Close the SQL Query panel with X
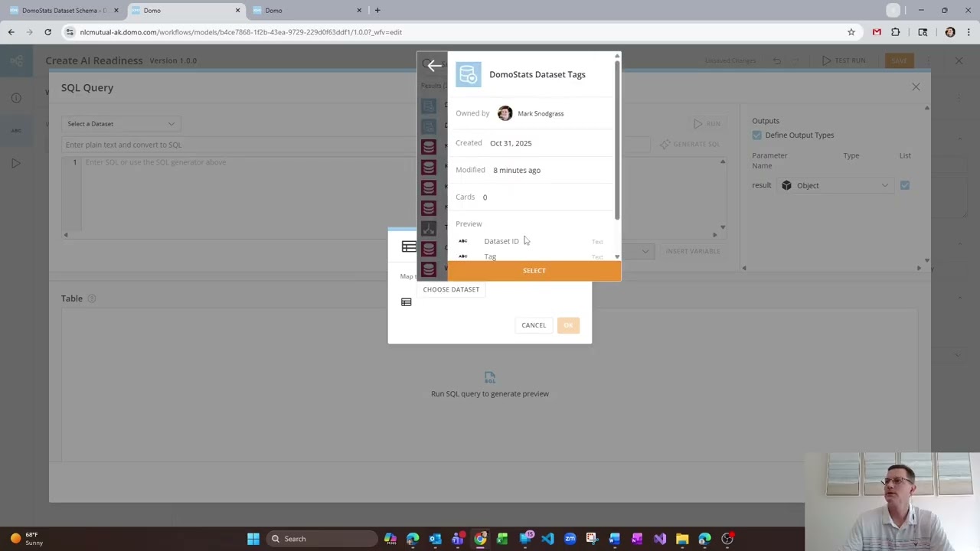980x551 pixels. [x=916, y=87]
